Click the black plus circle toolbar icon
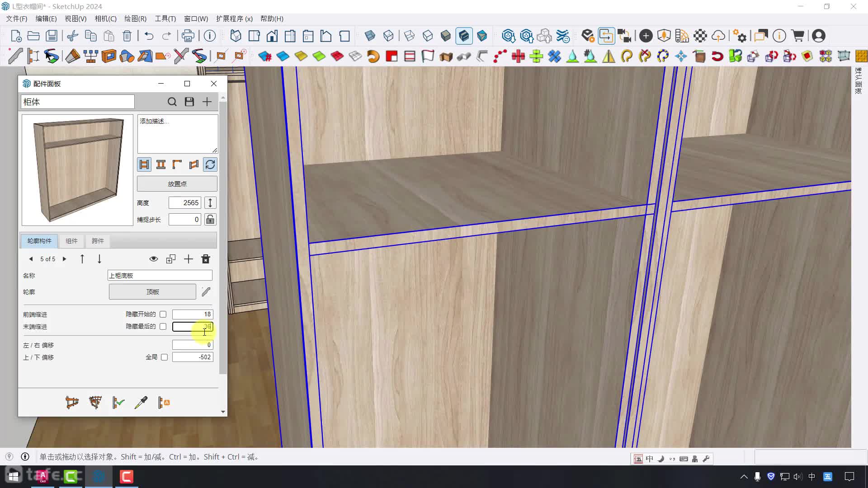This screenshot has width=868, height=488. click(646, 36)
